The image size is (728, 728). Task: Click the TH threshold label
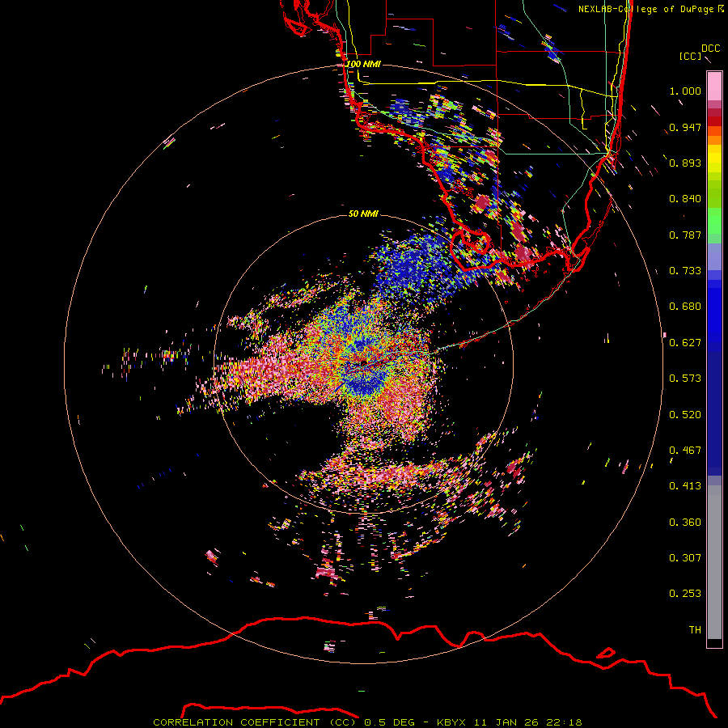[x=695, y=630]
